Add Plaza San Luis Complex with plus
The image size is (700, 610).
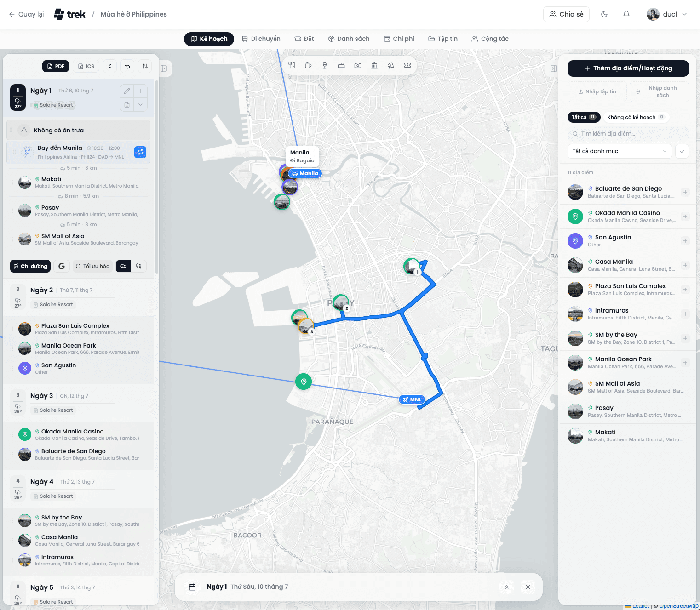[x=685, y=290]
